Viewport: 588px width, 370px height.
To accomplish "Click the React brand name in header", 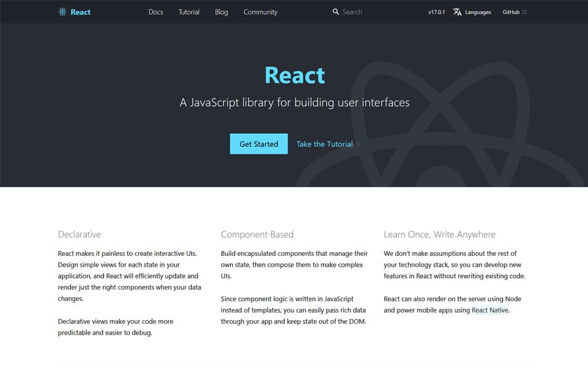I will 81,12.
